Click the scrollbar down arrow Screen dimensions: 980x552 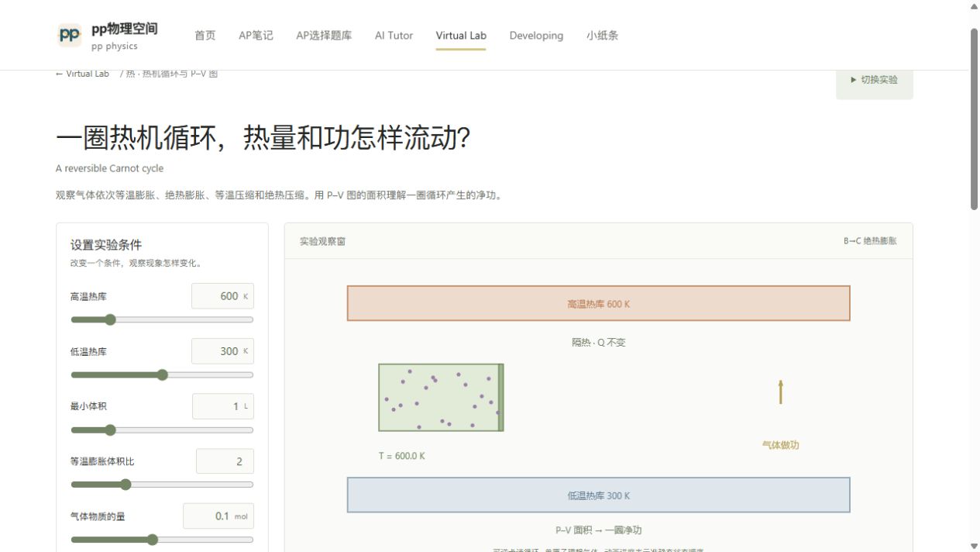(975, 546)
